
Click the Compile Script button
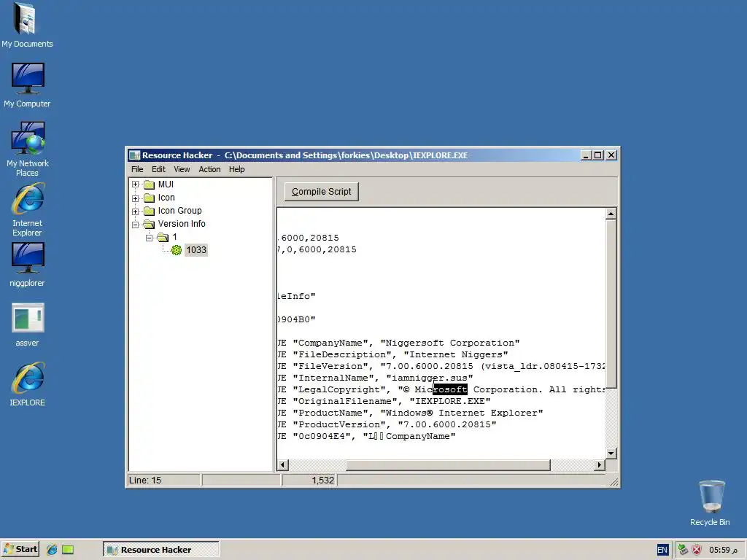tap(322, 192)
